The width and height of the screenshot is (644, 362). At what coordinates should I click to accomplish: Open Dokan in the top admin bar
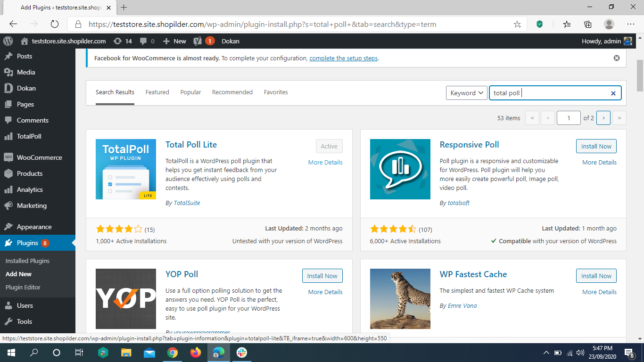point(231,41)
